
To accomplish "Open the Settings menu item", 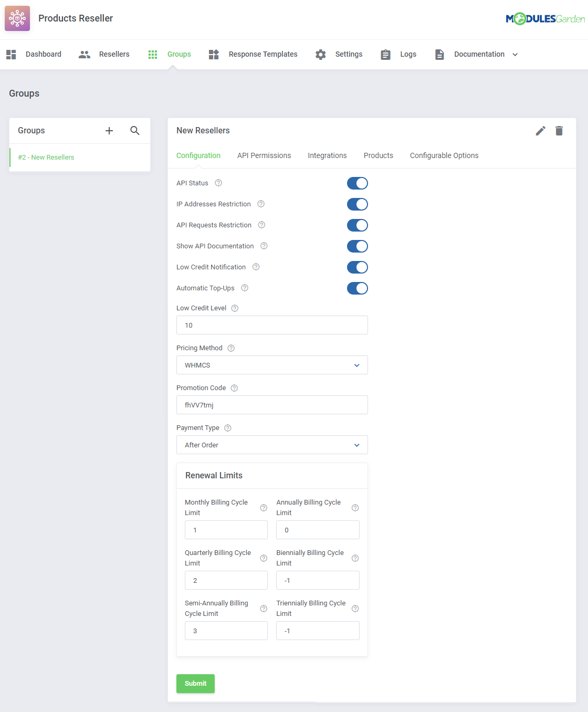I will coord(349,55).
